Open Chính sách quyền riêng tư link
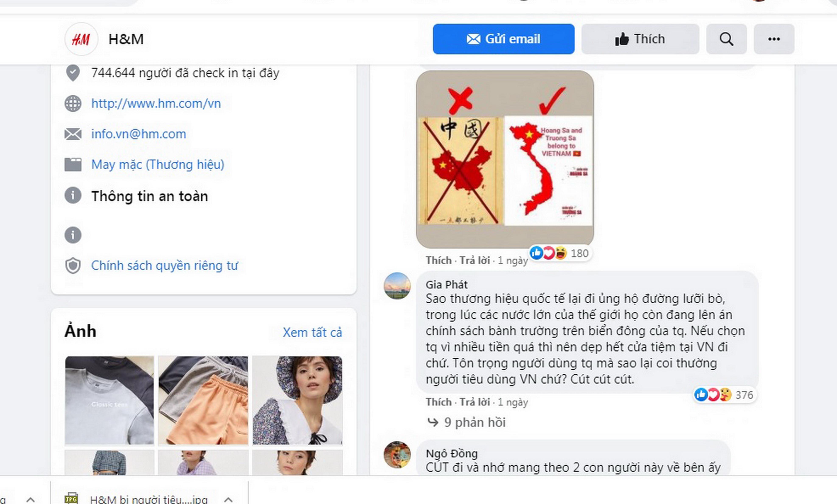Image resolution: width=837 pixels, height=504 pixels. (x=164, y=265)
